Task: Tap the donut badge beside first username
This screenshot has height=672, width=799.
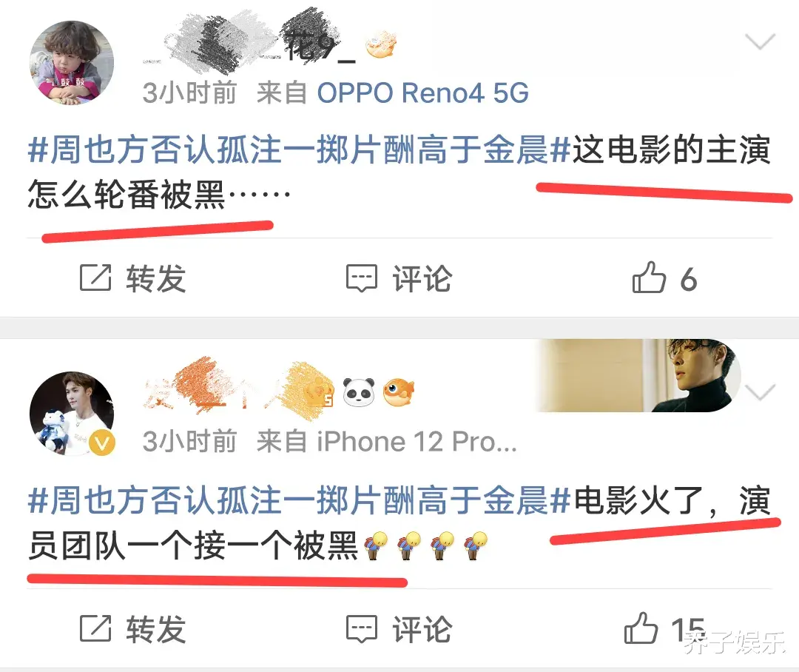Action: coord(381,44)
